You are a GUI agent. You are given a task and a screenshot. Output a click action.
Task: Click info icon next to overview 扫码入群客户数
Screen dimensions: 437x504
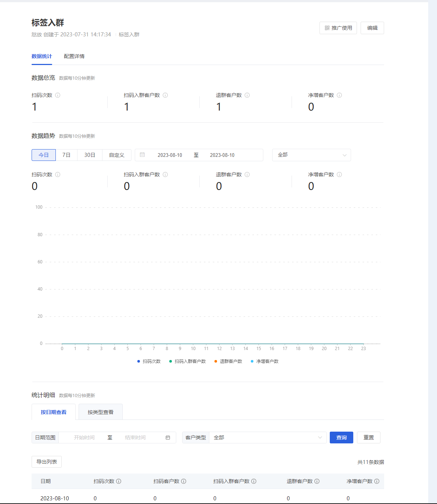coord(165,95)
